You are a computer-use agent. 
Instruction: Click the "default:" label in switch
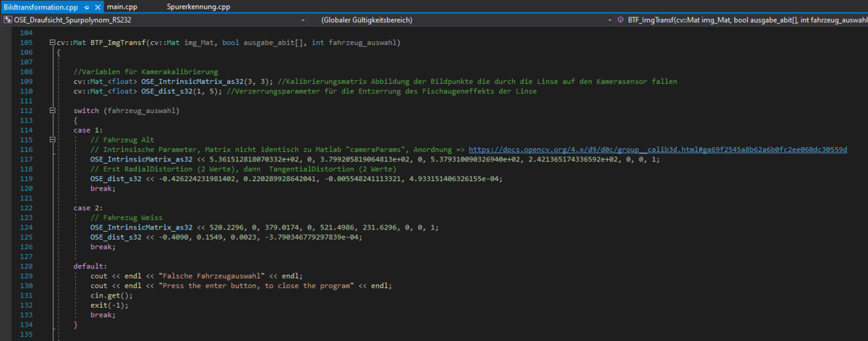click(x=90, y=266)
